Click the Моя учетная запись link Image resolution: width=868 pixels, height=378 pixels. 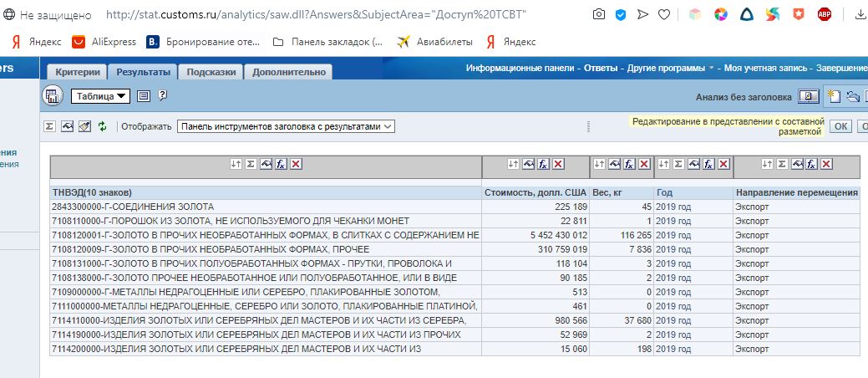[765, 68]
